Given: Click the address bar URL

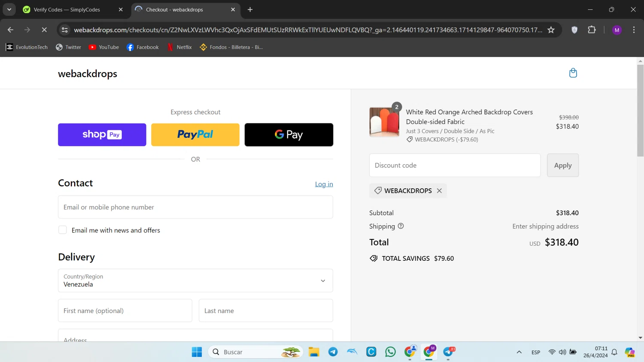Looking at the screenshot, I should 308,30.
